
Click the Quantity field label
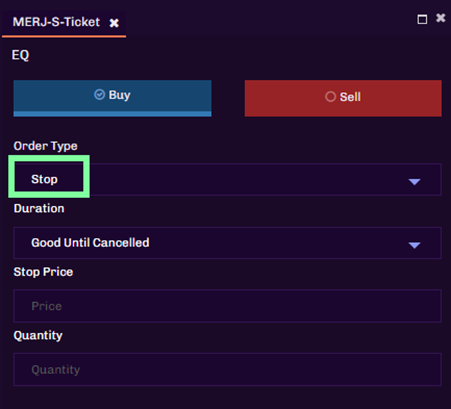click(38, 335)
